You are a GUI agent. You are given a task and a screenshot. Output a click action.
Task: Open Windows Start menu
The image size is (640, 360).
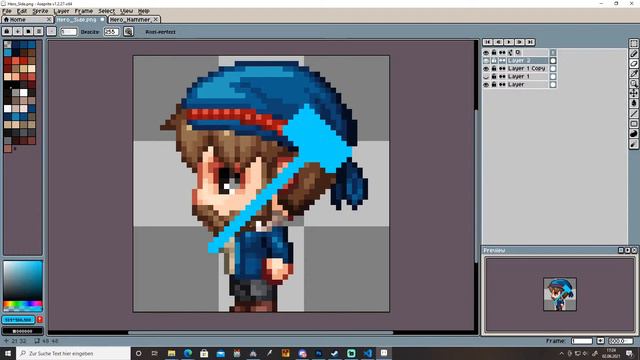pyautogui.click(x=8, y=353)
